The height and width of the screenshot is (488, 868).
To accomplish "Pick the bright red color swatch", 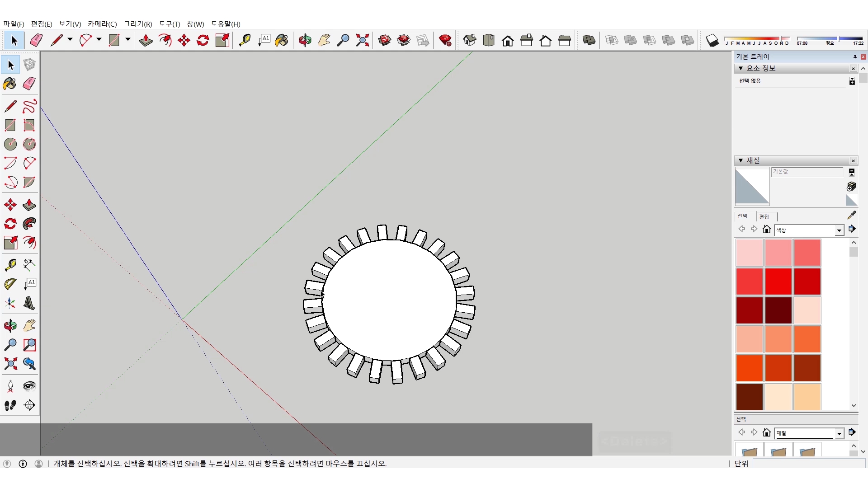I will coord(778,281).
